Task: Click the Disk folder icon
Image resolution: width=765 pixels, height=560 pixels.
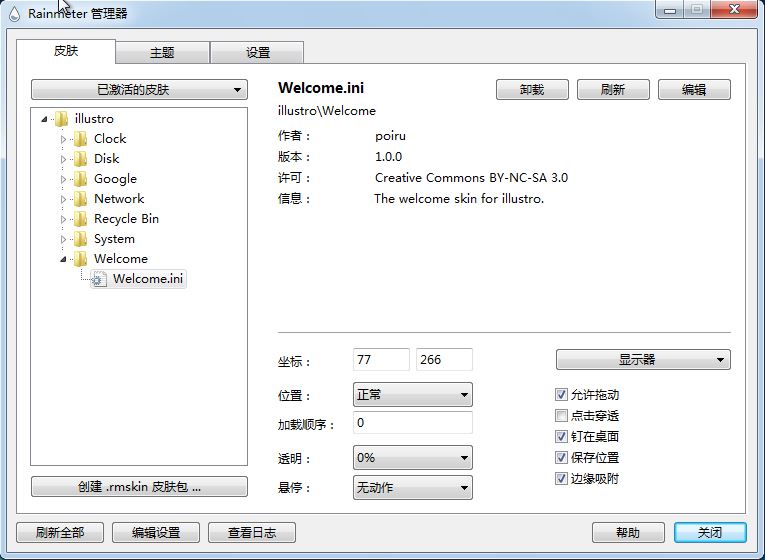Action: [81, 159]
